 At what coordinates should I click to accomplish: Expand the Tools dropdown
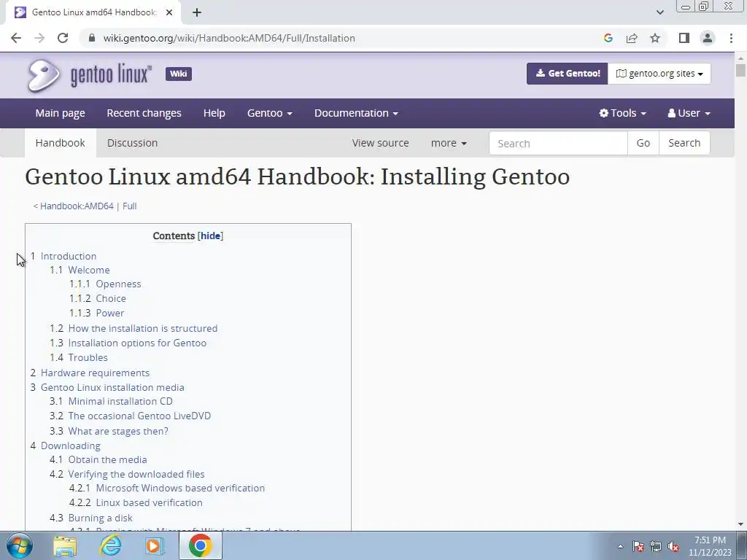[623, 113]
